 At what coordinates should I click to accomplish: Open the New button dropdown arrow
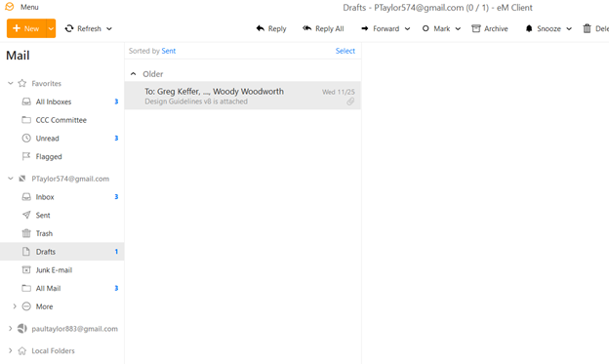click(x=51, y=28)
